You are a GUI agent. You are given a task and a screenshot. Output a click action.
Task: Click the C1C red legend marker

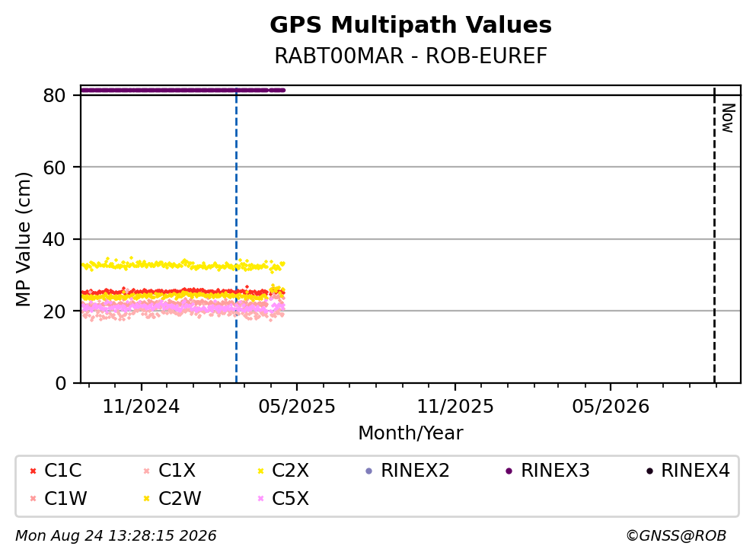[x=33, y=471]
